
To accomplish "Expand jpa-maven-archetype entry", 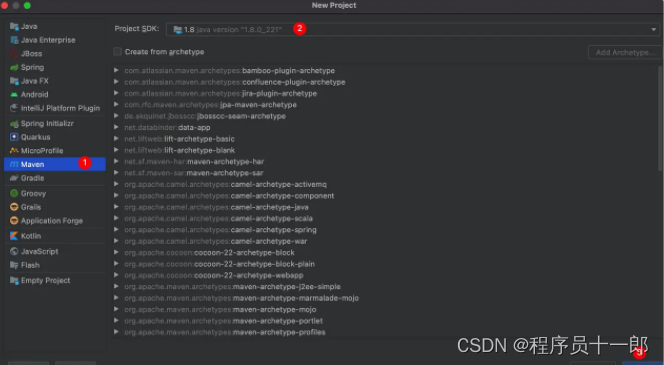I will (x=116, y=105).
